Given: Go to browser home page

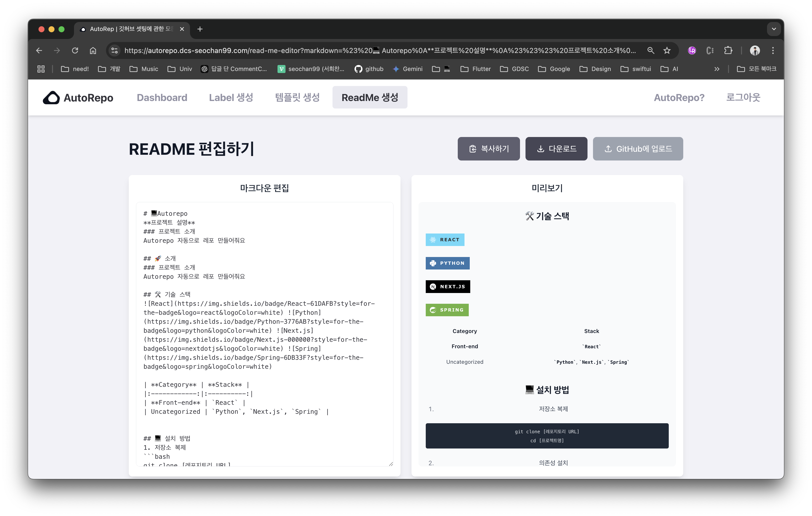Looking at the screenshot, I should [93, 50].
